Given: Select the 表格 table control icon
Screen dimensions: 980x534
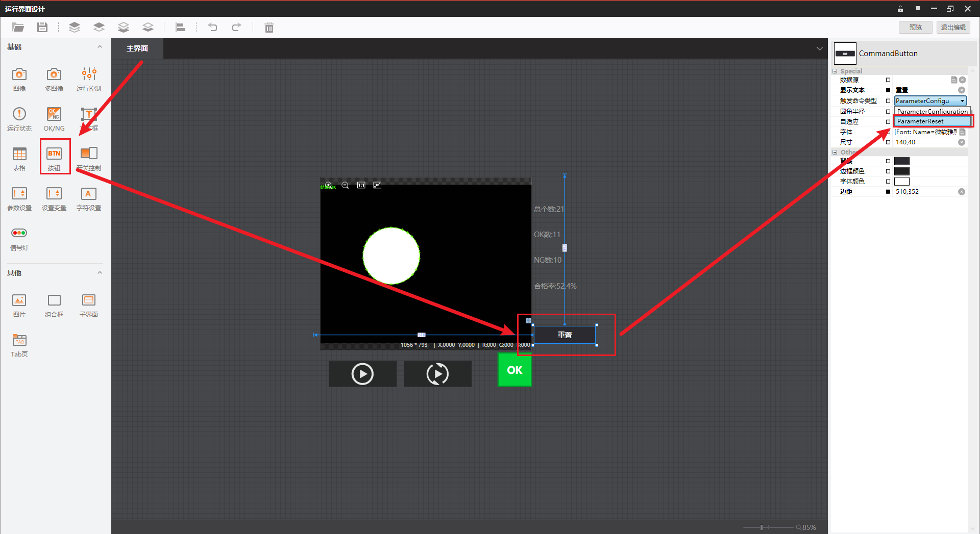Looking at the screenshot, I should 19,155.
